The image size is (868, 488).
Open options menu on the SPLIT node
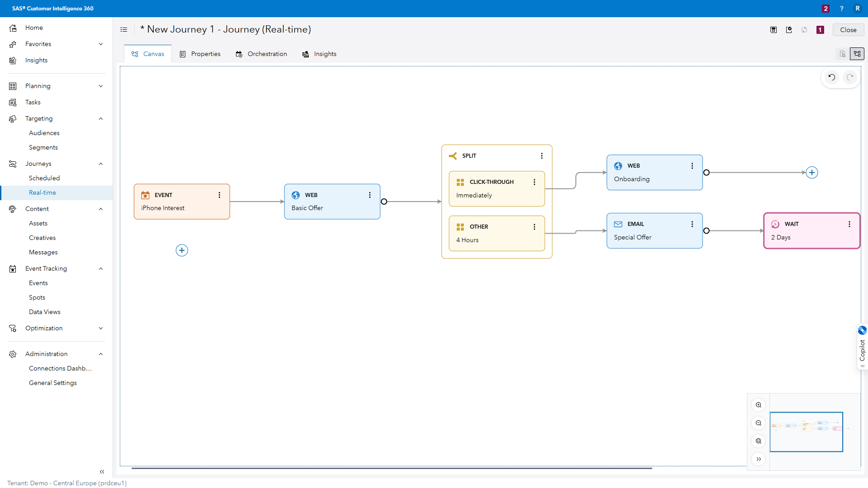542,155
